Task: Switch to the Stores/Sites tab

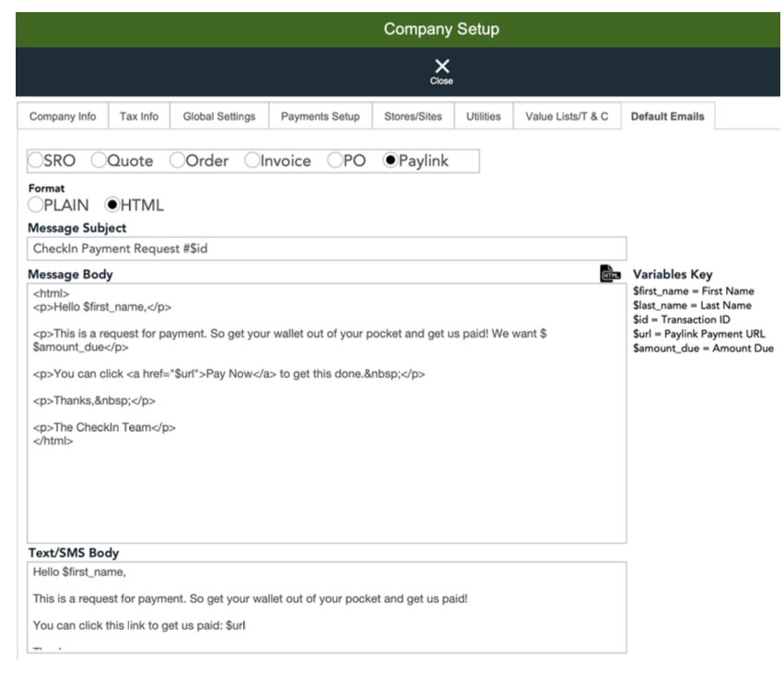Action: [414, 117]
